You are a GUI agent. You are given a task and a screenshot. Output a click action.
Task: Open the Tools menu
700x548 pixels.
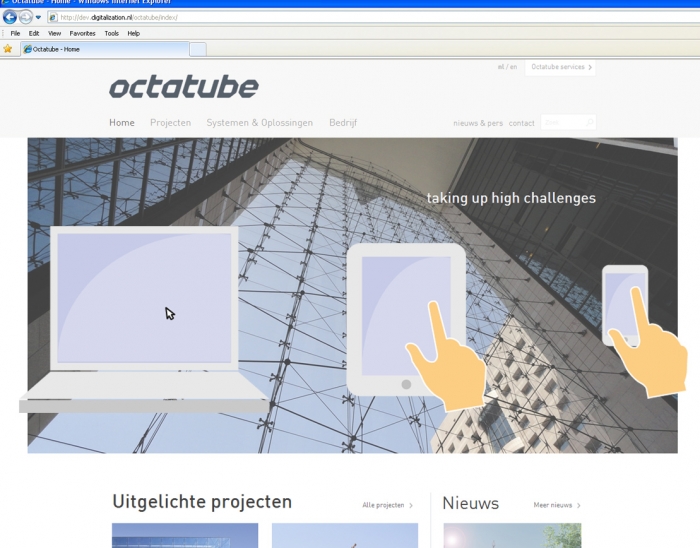coord(111,33)
